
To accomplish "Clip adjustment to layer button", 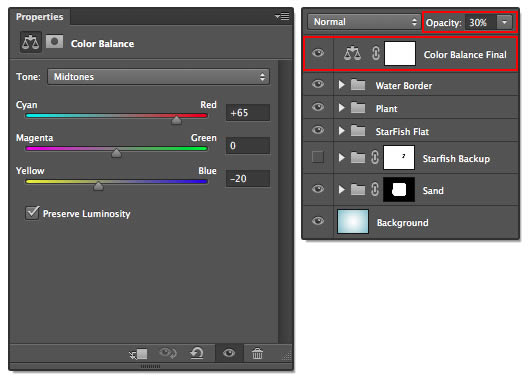I will 139,354.
